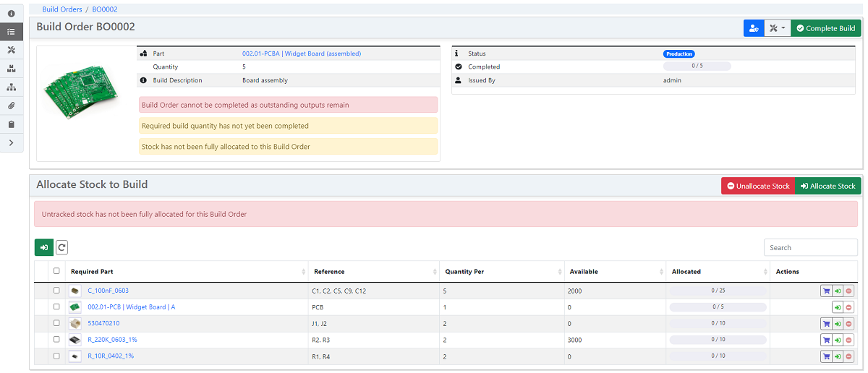Expand the sidebar with the chevron arrow
Image resolution: width=868 pixels, height=373 pixels.
coord(12,143)
